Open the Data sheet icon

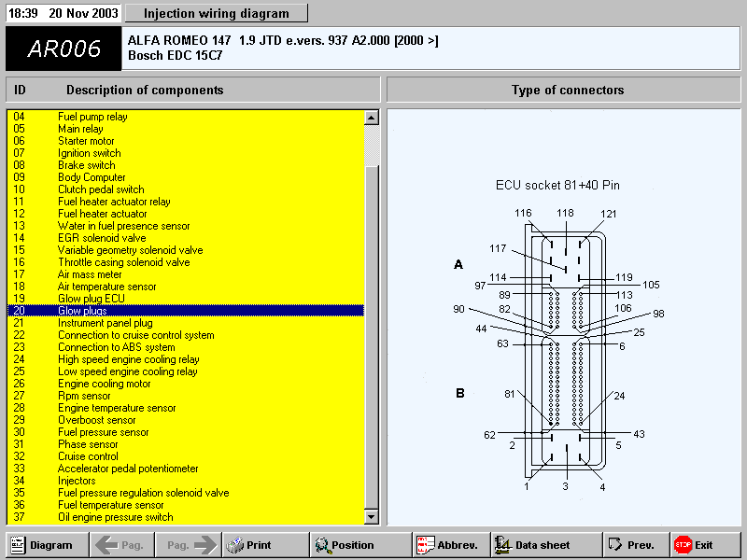click(x=502, y=545)
